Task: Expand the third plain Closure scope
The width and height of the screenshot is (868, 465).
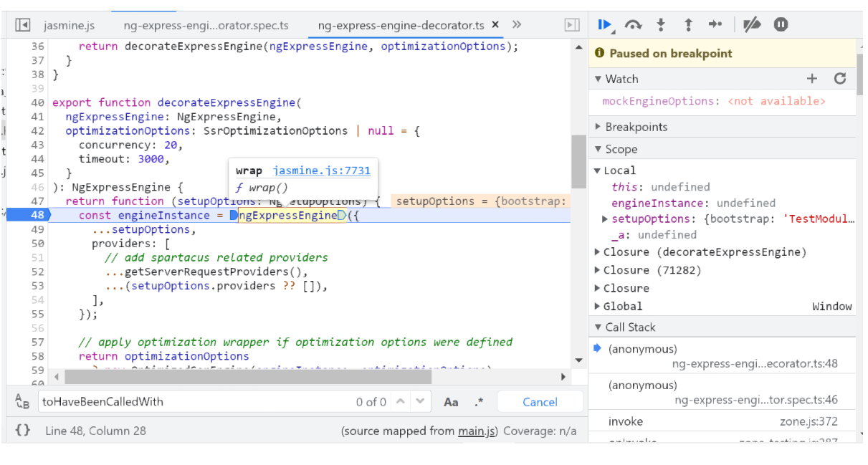Action: click(598, 288)
